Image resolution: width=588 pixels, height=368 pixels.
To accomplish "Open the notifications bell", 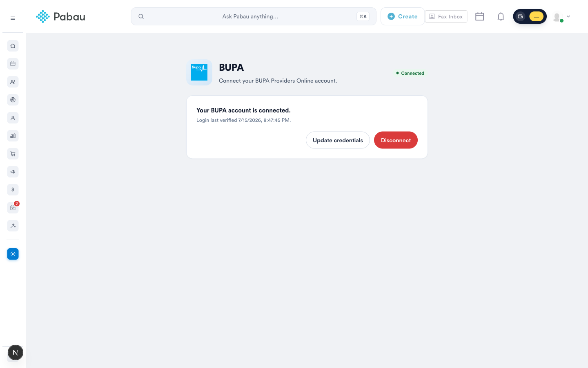I will [501, 16].
